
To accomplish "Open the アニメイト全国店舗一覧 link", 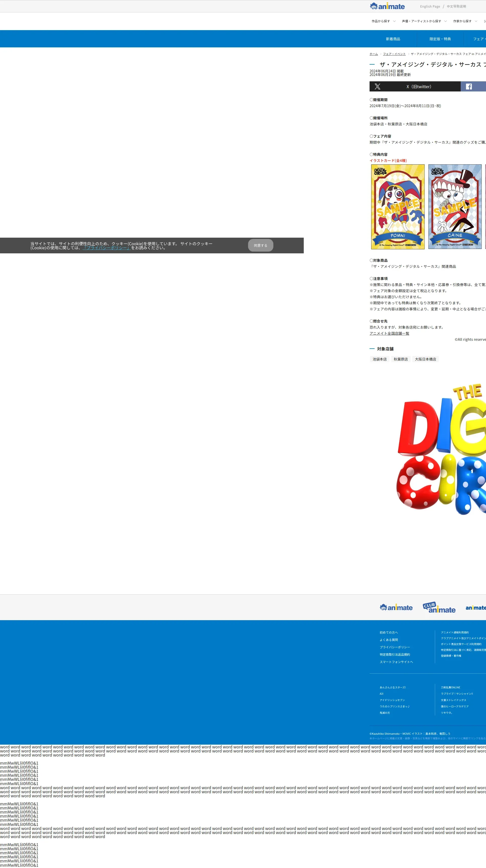I will coord(389,333).
